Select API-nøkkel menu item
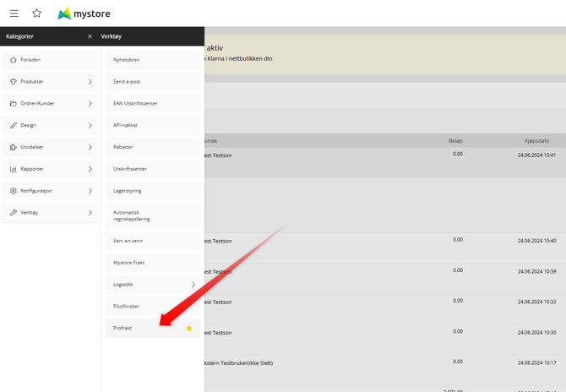 [x=153, y=125]
